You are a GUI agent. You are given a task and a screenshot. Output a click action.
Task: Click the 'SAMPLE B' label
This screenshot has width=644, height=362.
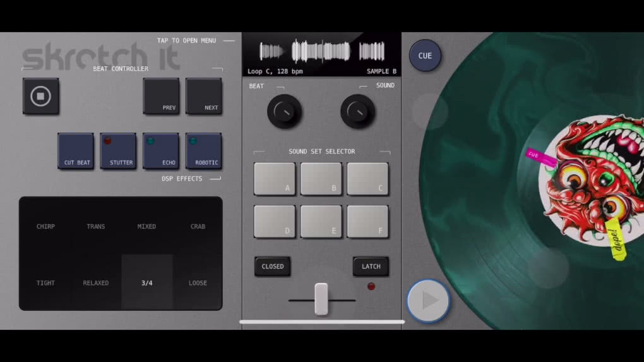click(x=381, y=71)
